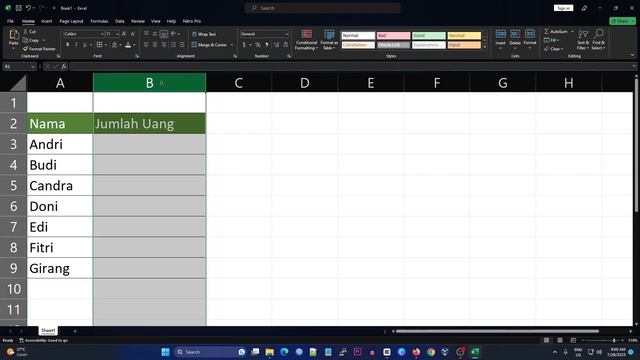
Task: Toggle underline formatting
Action: pyautogui.click(x=84, y=44)
